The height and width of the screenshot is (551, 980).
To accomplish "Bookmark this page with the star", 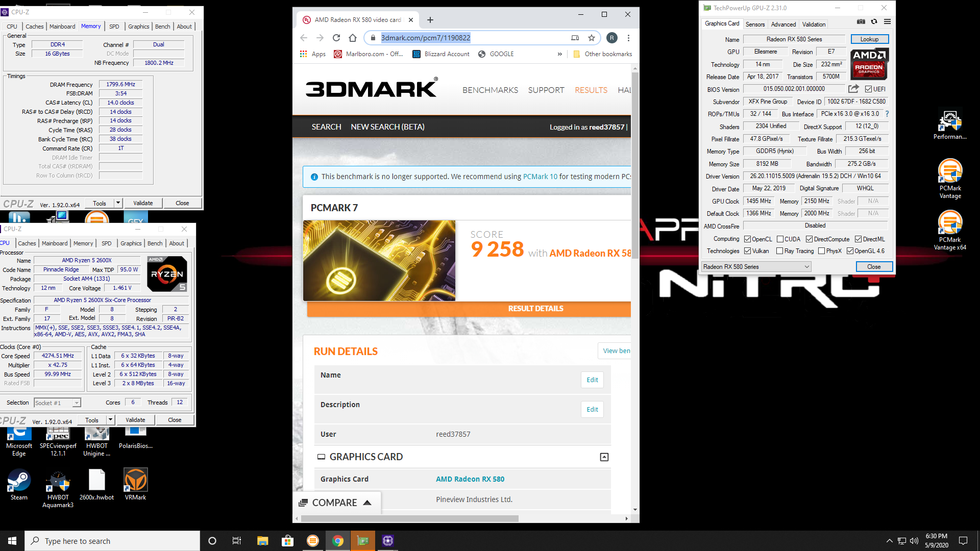I will pyautogui.click(x=592, y=38).
